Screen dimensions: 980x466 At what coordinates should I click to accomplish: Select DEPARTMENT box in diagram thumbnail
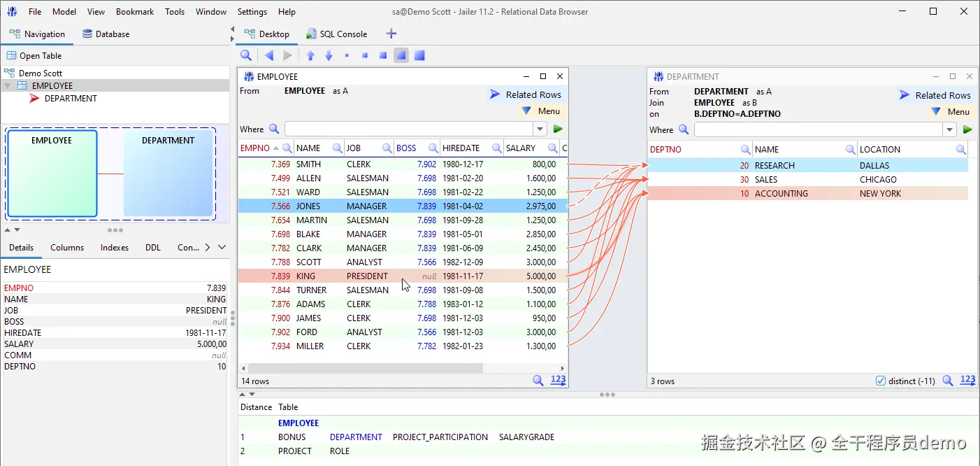pos(168,173)
